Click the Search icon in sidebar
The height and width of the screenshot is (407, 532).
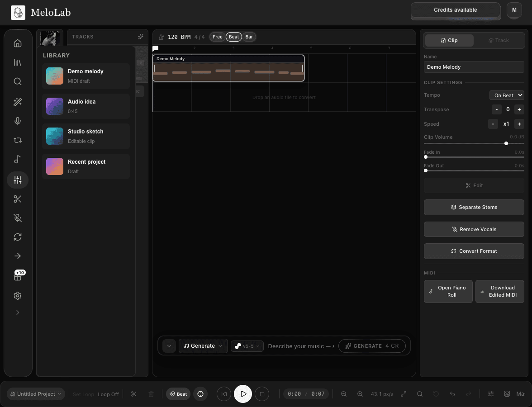(x=18, y=81)
